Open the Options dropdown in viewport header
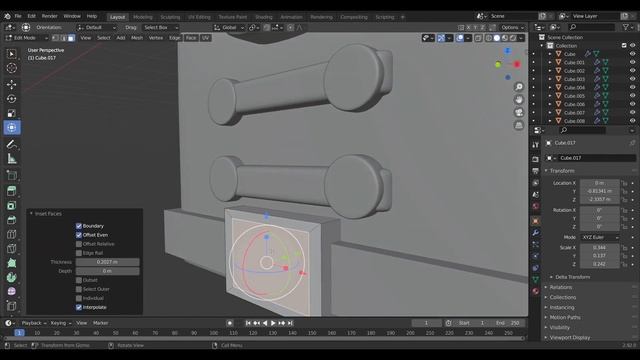640x360 pixels. click(x=512, y=27)
